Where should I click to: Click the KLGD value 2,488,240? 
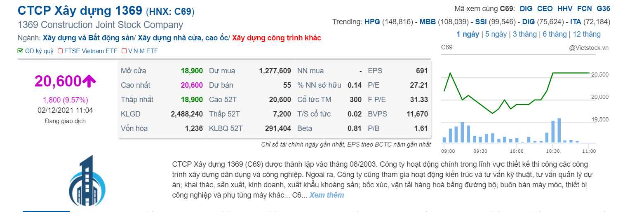(187, 114)
